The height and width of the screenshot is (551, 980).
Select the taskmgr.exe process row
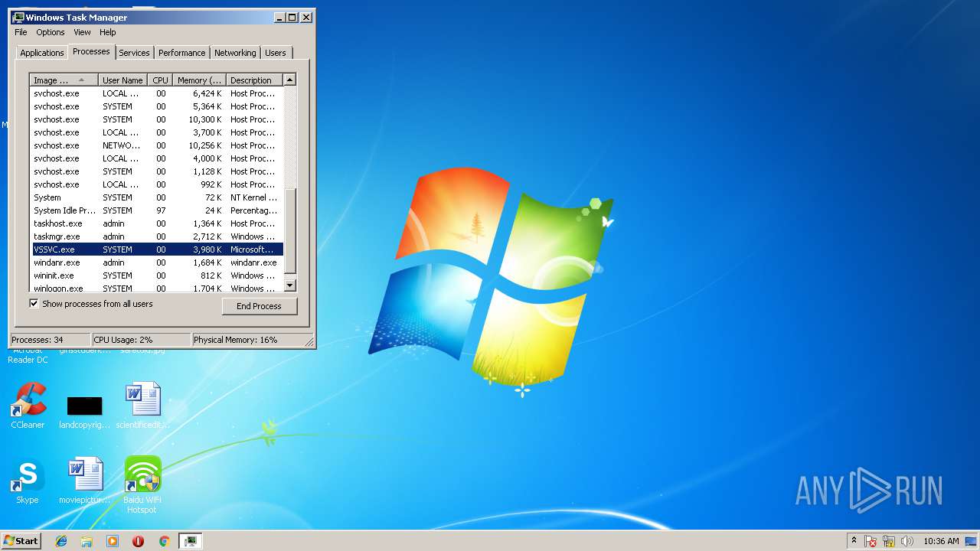tap(157, 236)
